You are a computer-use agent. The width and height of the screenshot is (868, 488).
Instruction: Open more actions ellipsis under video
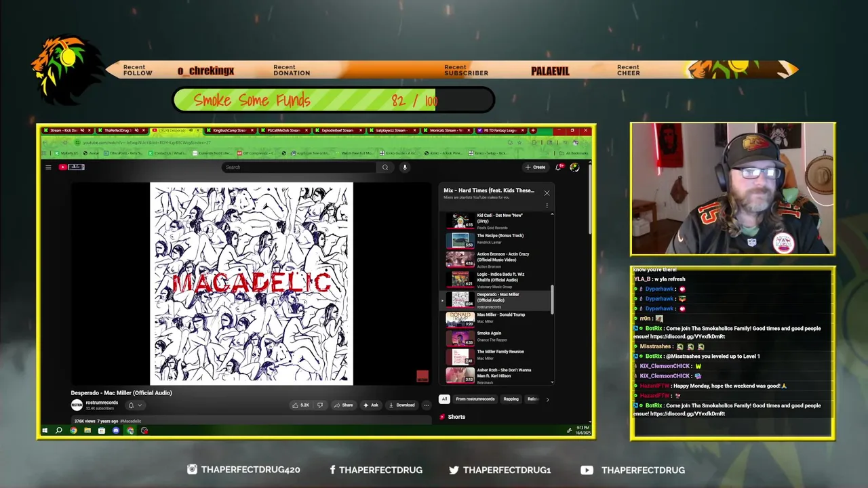click(427, 405)
